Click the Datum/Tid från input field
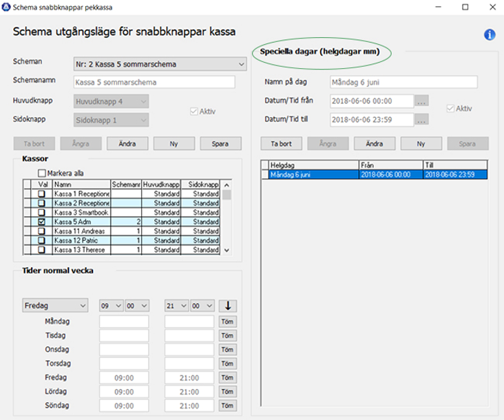 (x=372, y=101)
